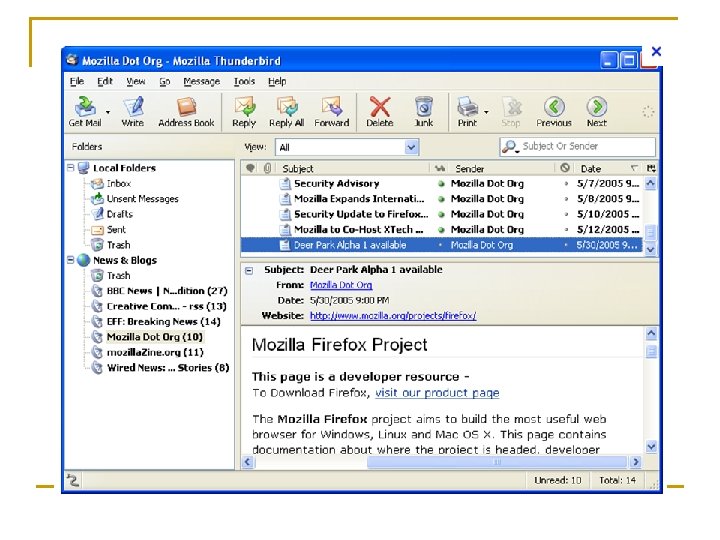Image resolution: width=720 pixels, height=540 pixels.
Task: Click the visit our product page link
Action: pyautogui.click(x=437, y=393)
